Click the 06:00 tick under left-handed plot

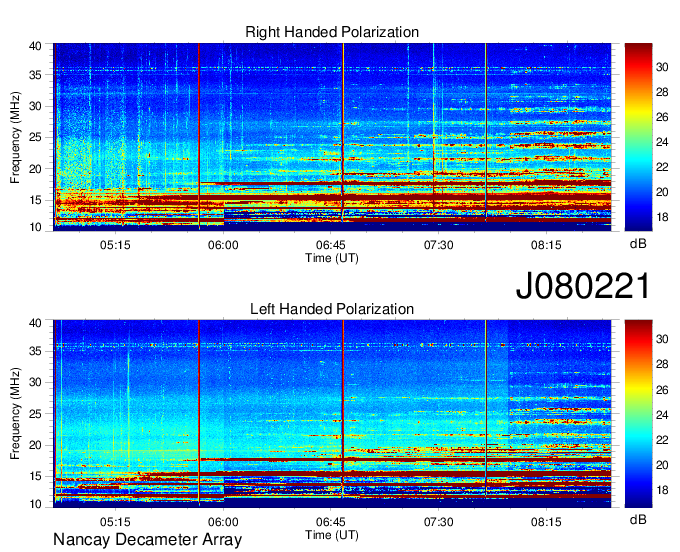pyautogui.click(x=223, y=522)
